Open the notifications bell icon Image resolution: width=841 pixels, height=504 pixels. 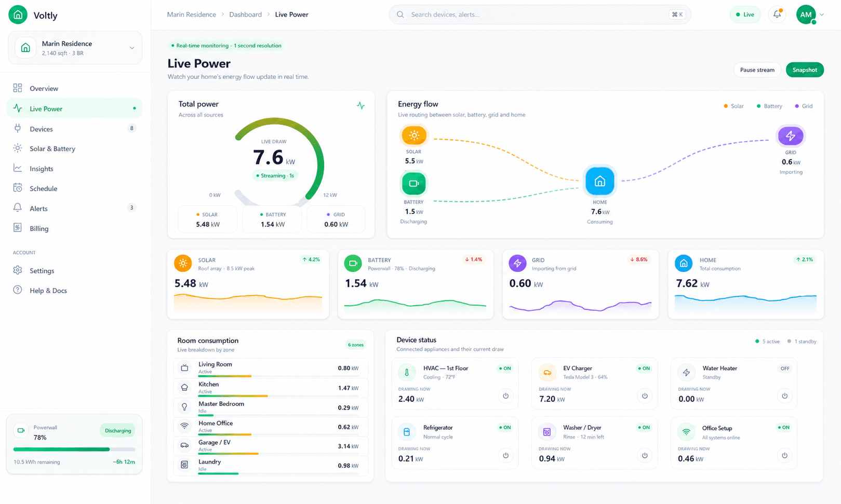777,15
